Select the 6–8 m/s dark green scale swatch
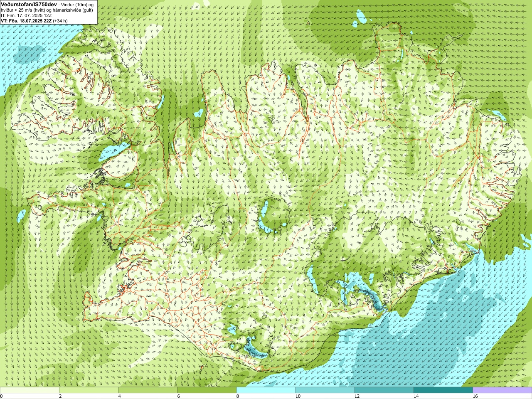Viewport: 532px width, 399px height. [207, 390]
